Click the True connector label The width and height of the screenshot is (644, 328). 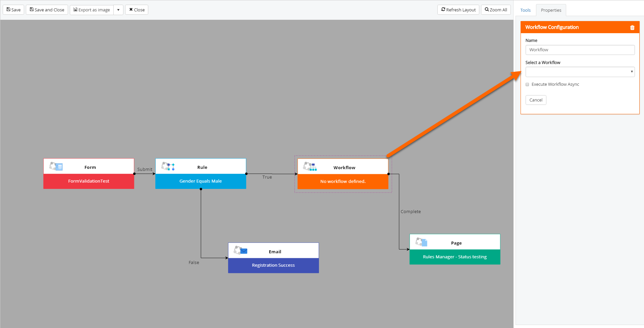(x=267, y=177)
